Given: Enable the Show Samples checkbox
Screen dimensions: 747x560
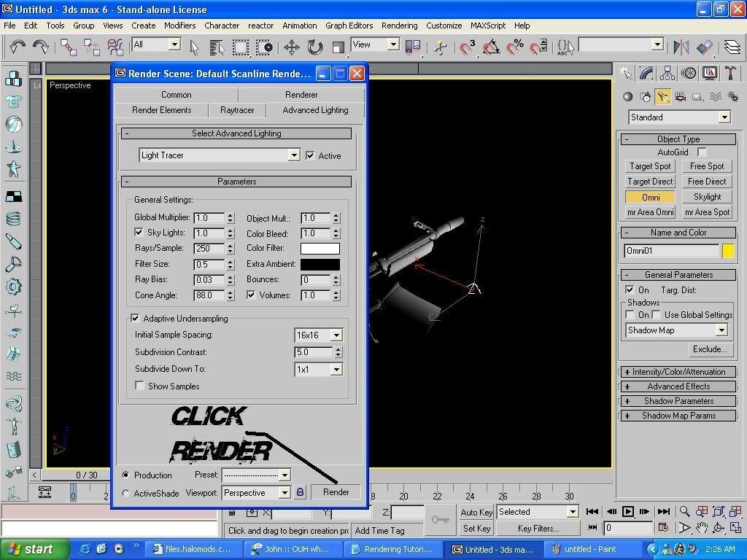Looking at the screenshot, I should point(139,385).
